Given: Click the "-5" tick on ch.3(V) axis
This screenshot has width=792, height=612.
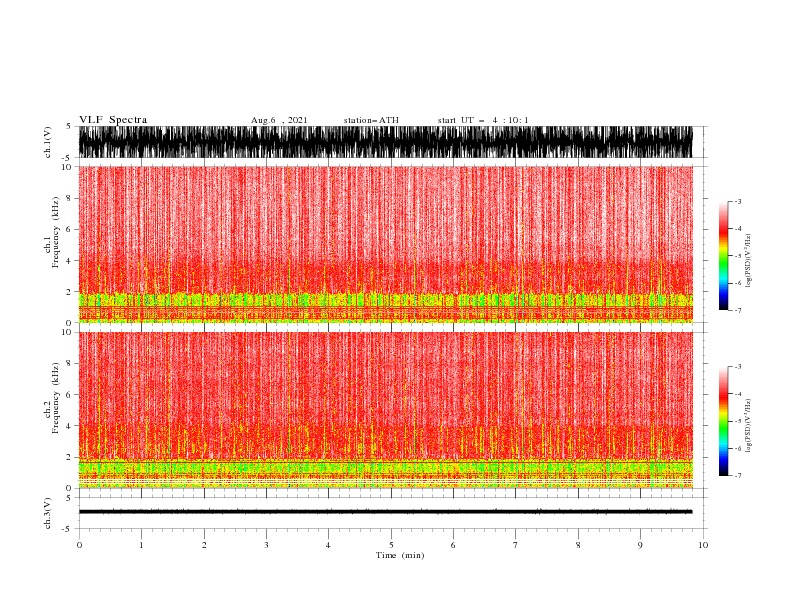Looking at the screenshot, I should 68,529.
